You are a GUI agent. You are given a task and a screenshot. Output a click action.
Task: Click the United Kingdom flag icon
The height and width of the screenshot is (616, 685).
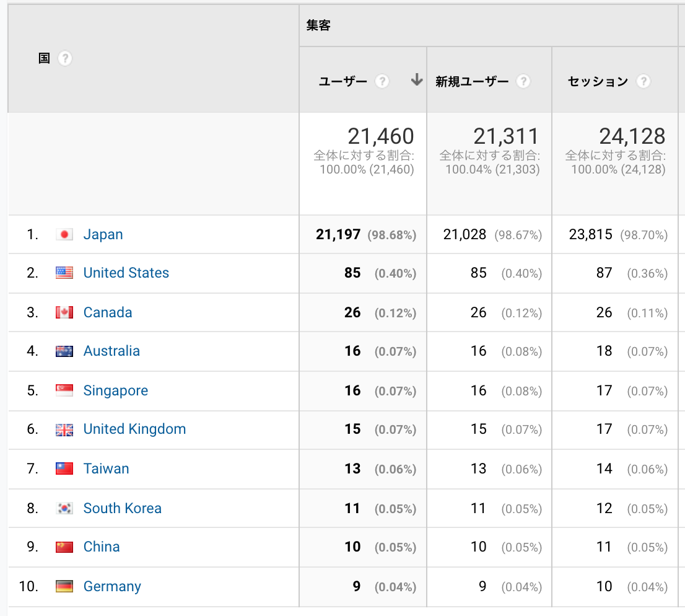click(x=64, y=429)
